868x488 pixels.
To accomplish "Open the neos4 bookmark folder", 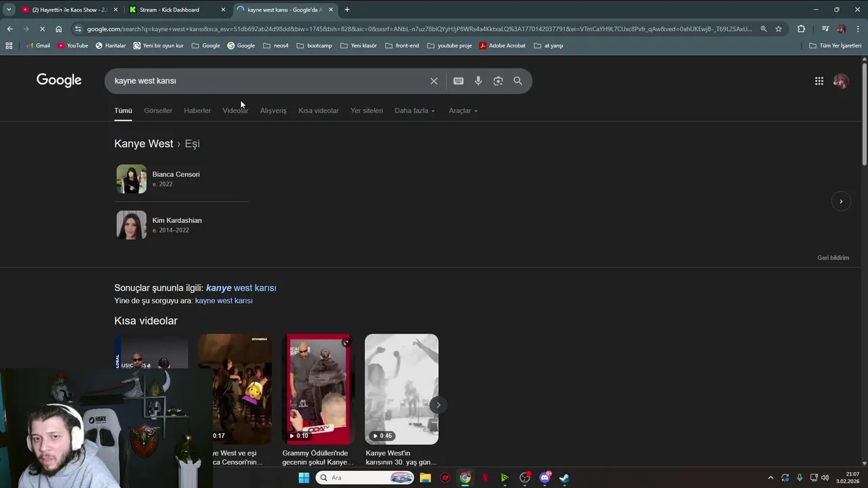I will tap(275, 45).
